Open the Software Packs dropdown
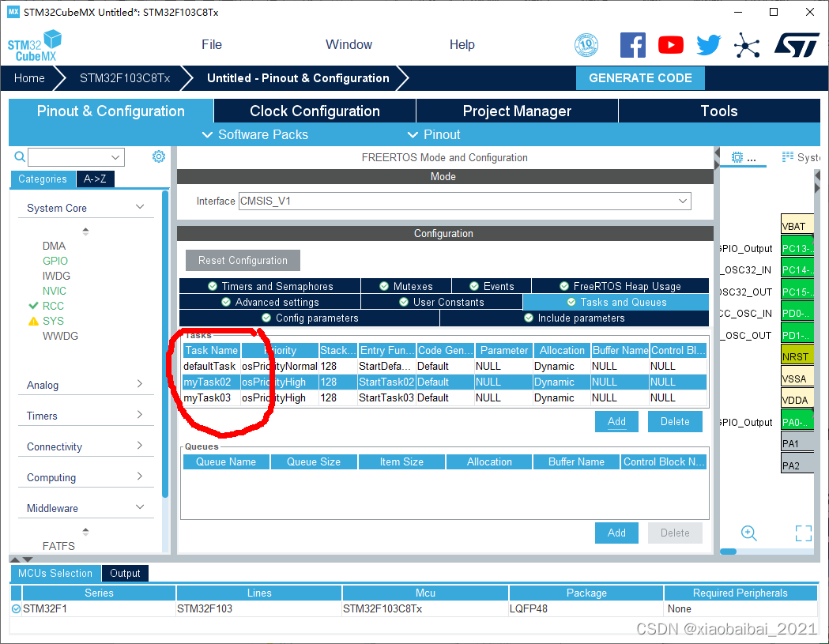829x644 pixels. click(x=255, y=134)
